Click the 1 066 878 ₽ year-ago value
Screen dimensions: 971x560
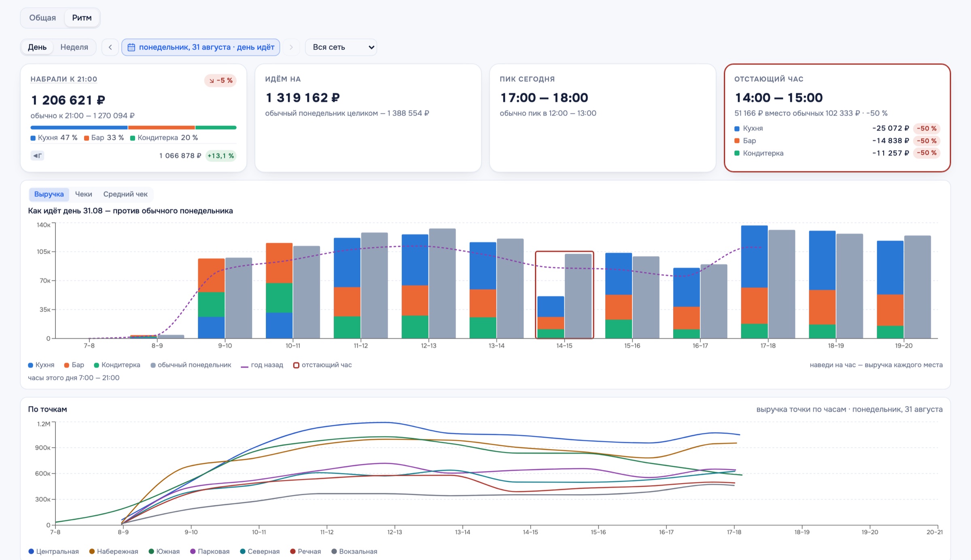tap(180, 156)
